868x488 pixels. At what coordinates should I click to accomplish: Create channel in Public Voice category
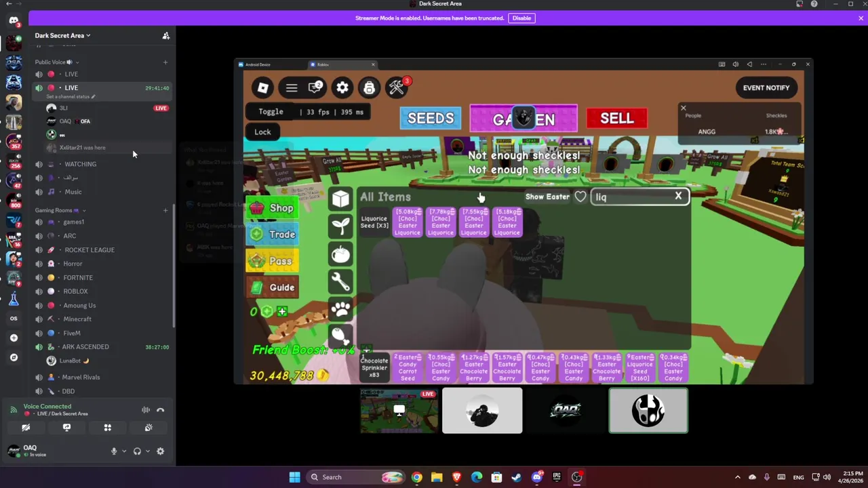165,62
